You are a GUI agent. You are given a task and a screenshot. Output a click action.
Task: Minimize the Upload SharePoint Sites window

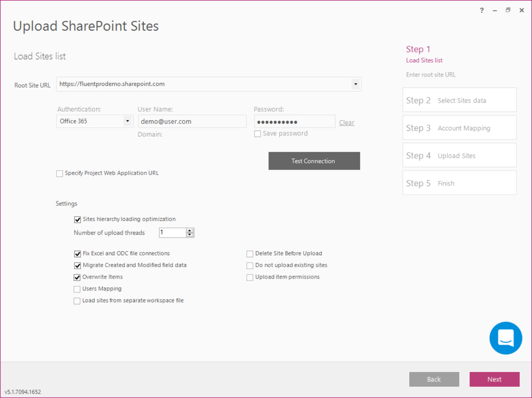(495, 10)
